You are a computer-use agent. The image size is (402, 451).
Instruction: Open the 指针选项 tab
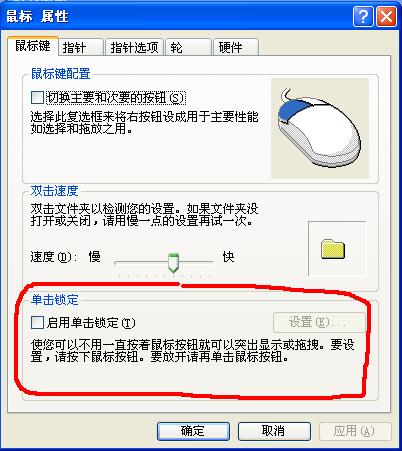point(134,47)
